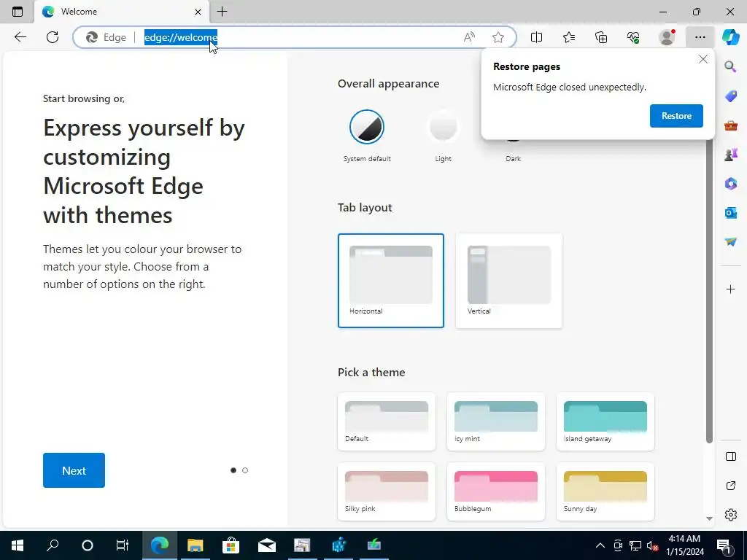The image size is (747, 560).
Task: Open Copilot icon in toolbar
Action: (730, 37)
